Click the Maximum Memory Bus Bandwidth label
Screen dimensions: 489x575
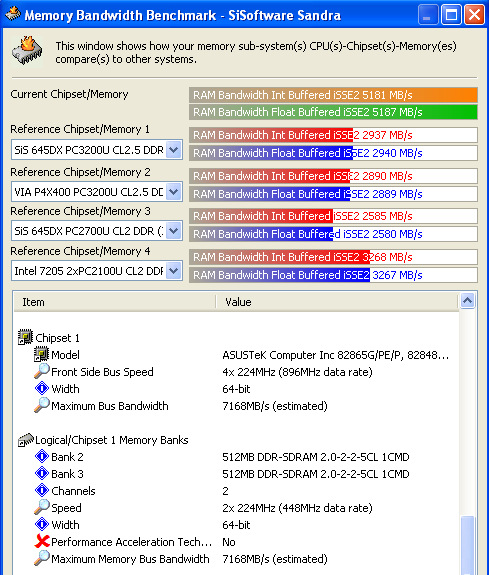tap(130, 559)
